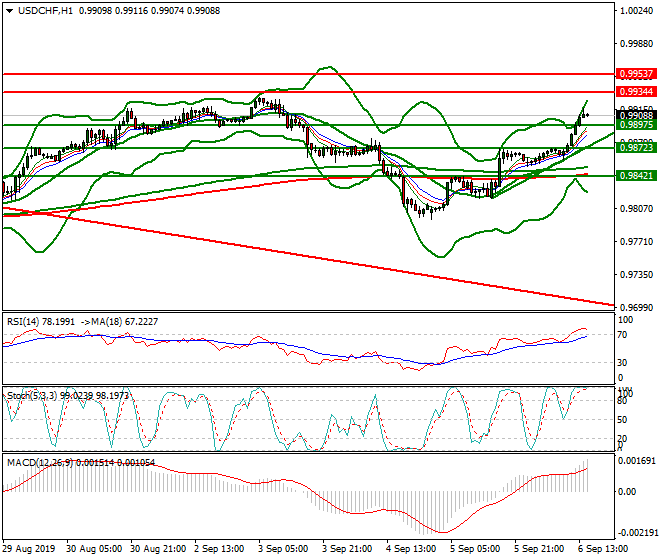This screenshot has width=660, height=560.
Task: Click the Stoch(5,3,3) indicator label
Action: coord(68,396)
